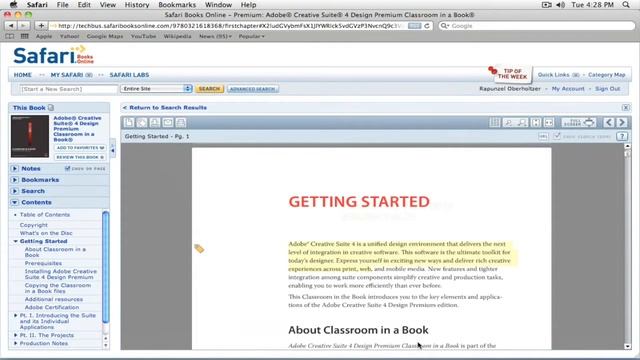The height and width of the screenshot is (360, 640).
Task: Click the URL link icon beside checkbox
Action: tap(543, 136)
